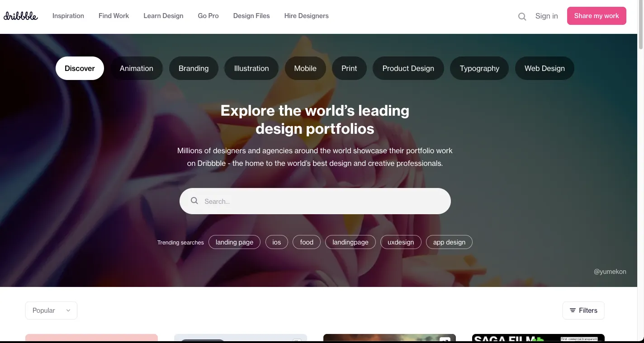
Task: Open the @yumekon artist credit
Action: 610,272
